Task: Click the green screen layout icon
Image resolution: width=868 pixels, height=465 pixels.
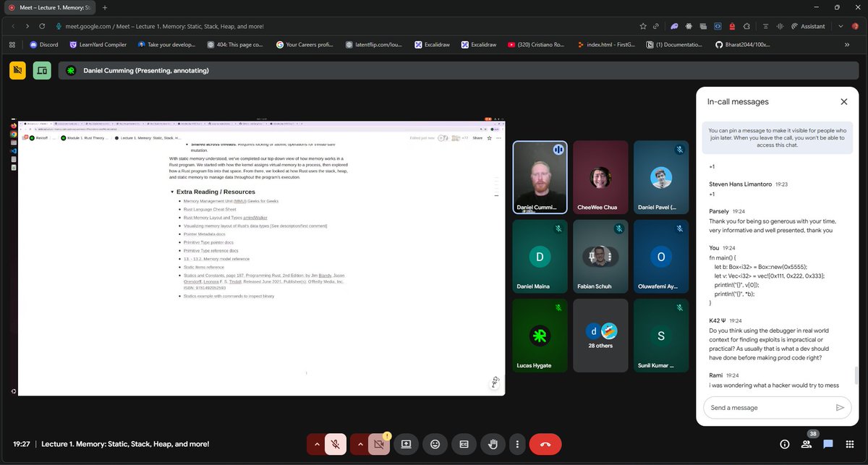Action: pyautogui.click(x=42, y=70)
